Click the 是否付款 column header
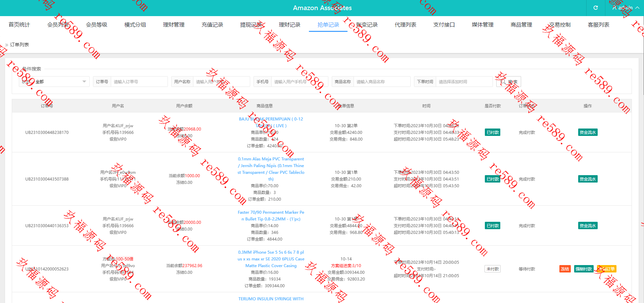 tap(493, 106)
